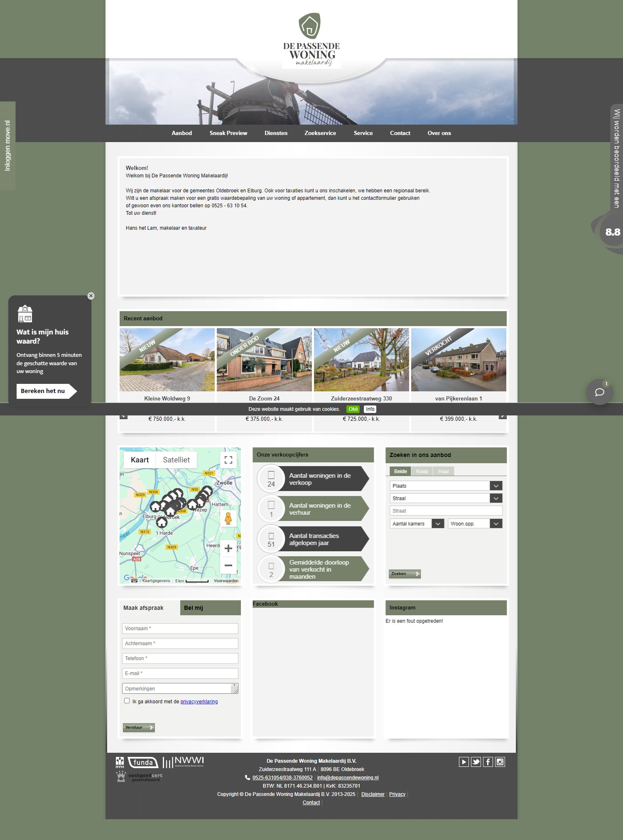Click the info@depassendewoning.nl email link

[348, 778]
